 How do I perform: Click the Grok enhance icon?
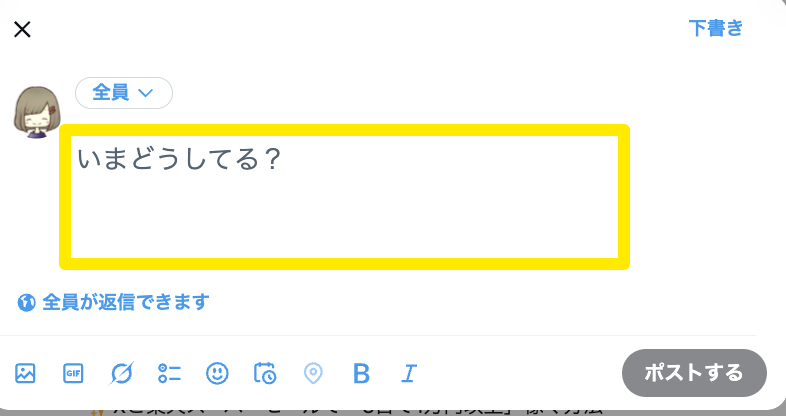(x=121, y=373)
